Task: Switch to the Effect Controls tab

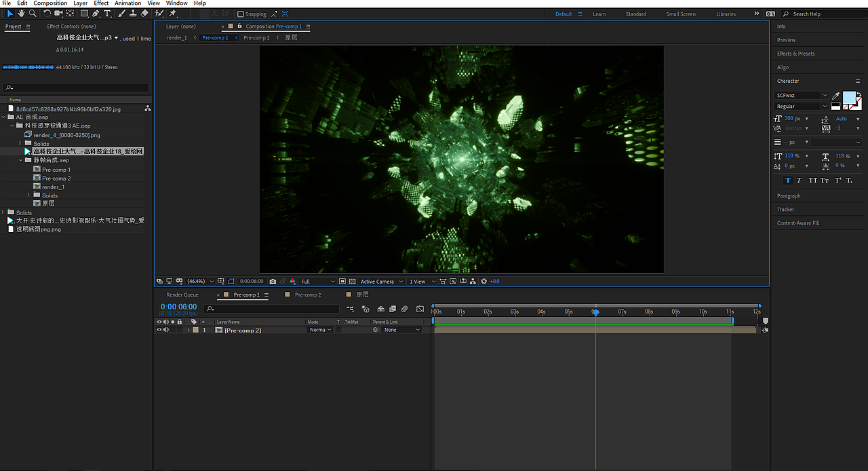Action: (71, 26)
